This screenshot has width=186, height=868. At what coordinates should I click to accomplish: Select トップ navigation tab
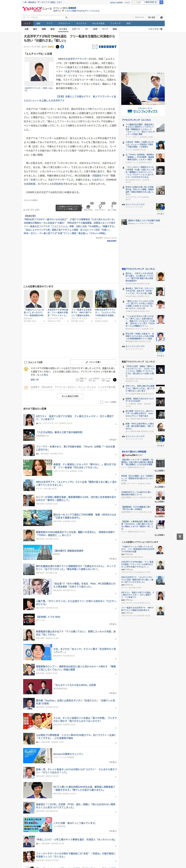pos(27,24)
